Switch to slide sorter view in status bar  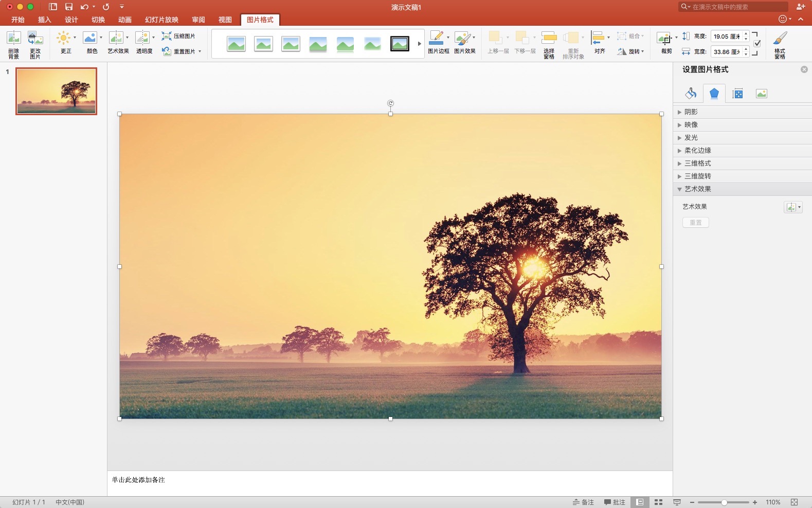pyautogui.click(x=658, y=502)
